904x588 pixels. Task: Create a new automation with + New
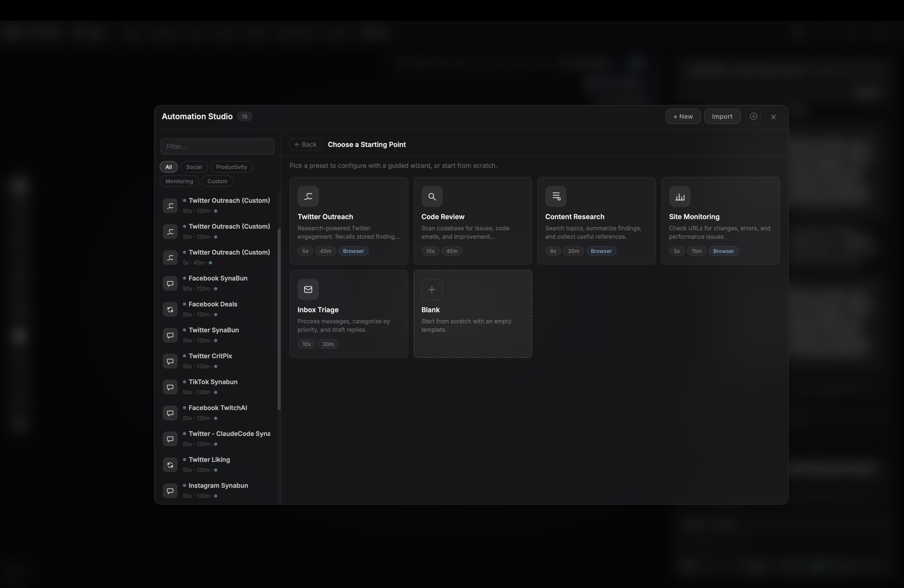(x=683, y=116)
